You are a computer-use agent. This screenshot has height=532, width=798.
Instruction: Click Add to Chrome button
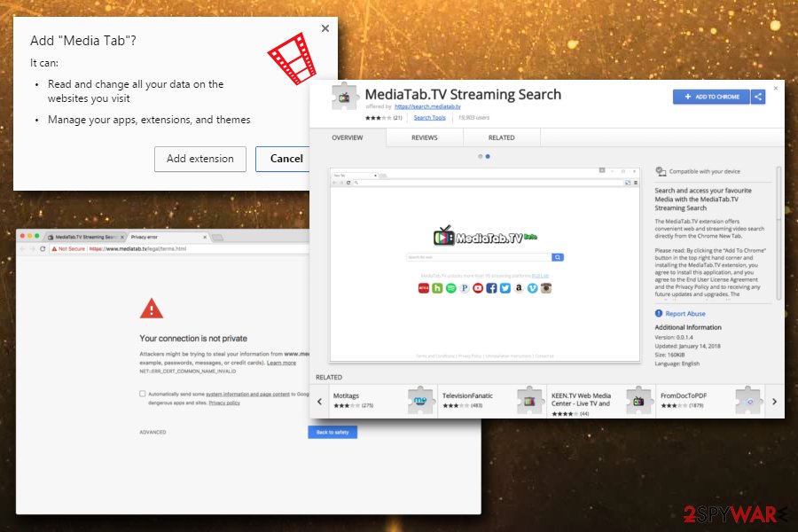click(x=711, y=97)
